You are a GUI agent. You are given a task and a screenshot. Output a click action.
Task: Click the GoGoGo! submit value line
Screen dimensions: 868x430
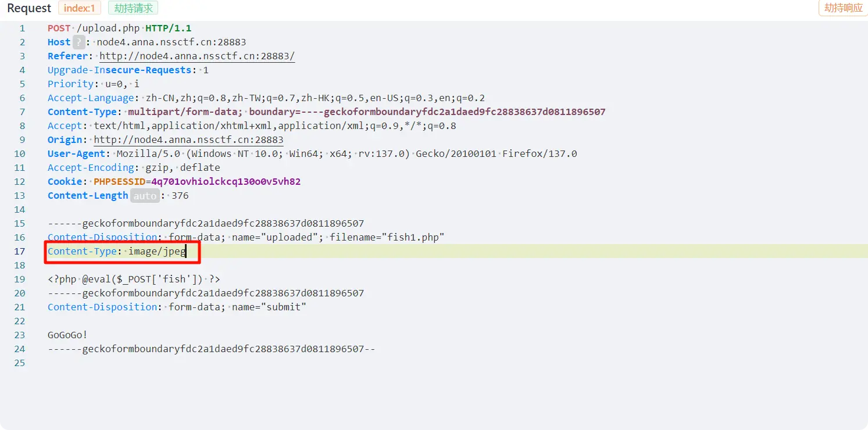point(67,335)
